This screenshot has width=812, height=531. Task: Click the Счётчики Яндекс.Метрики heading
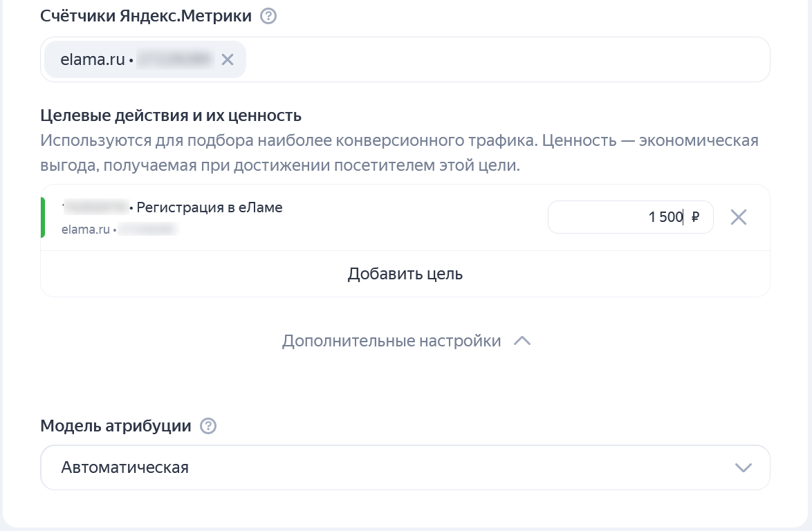coord(142,15)
